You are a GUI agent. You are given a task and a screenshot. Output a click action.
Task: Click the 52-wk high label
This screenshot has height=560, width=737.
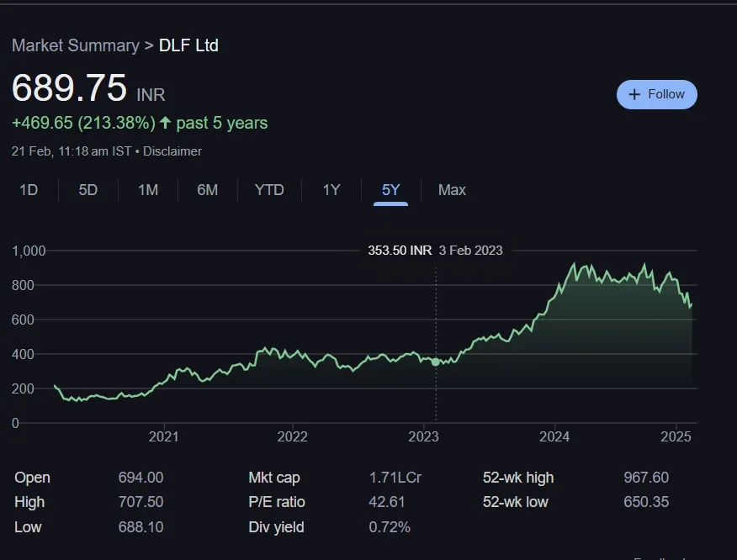518,478
